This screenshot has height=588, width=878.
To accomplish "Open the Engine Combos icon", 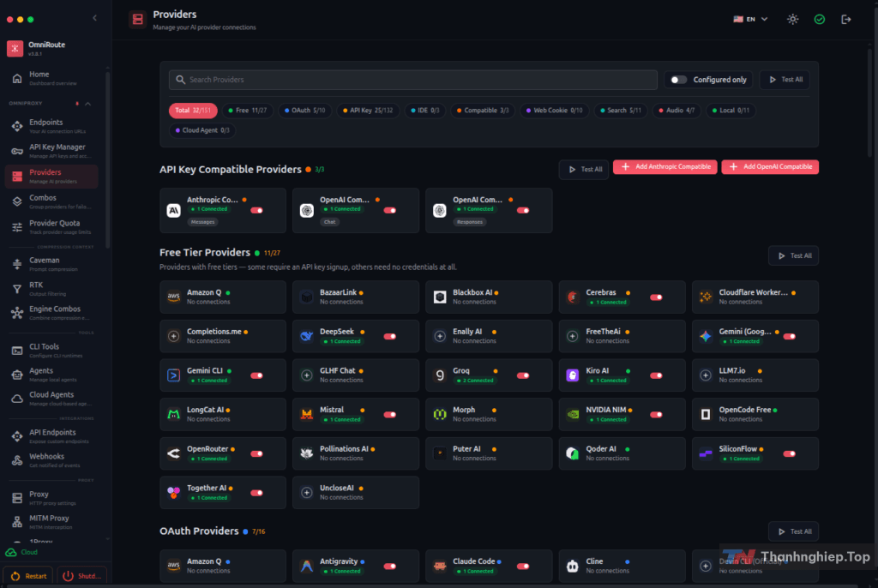I will coord(17,313).
